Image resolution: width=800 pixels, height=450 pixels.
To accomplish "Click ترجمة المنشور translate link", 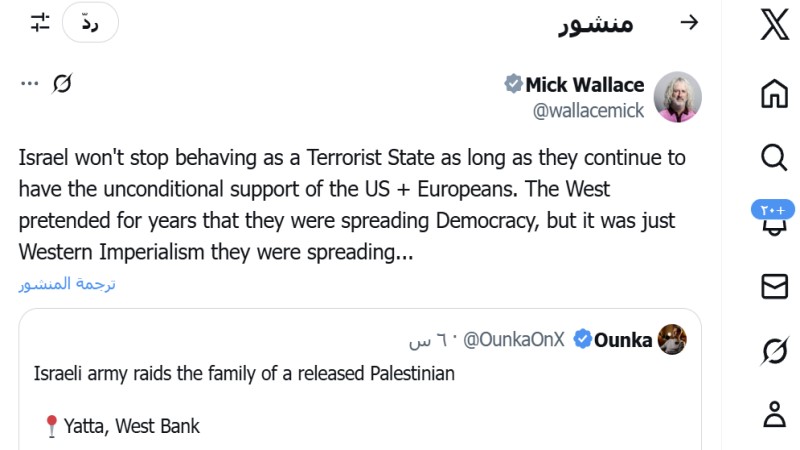I will click(x=67, y=283).
